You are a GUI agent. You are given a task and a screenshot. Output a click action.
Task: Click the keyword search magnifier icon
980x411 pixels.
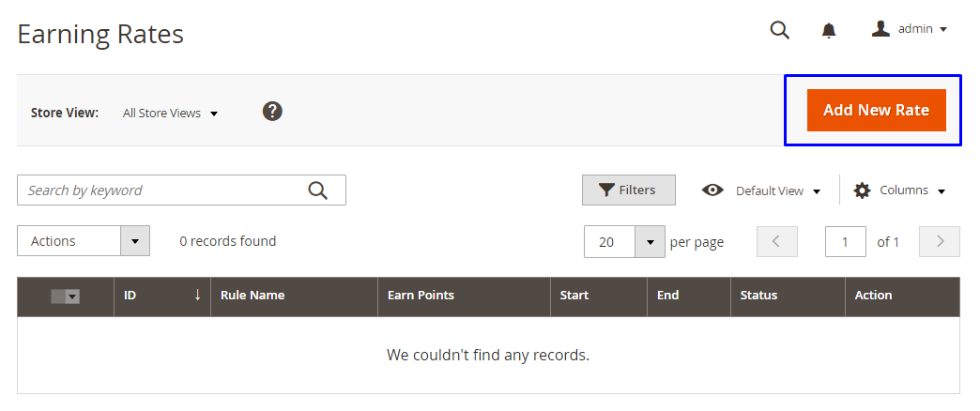[317, 190]
